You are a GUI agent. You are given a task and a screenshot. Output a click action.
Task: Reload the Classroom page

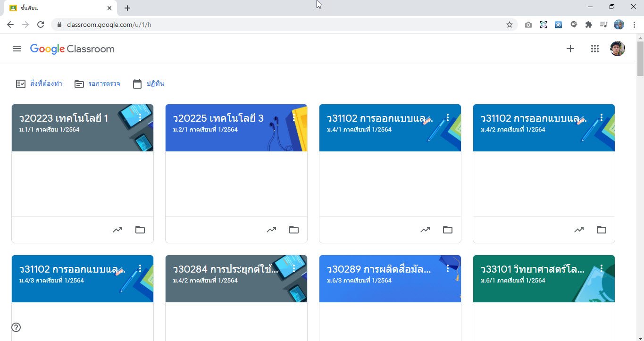tap(41, 25)
